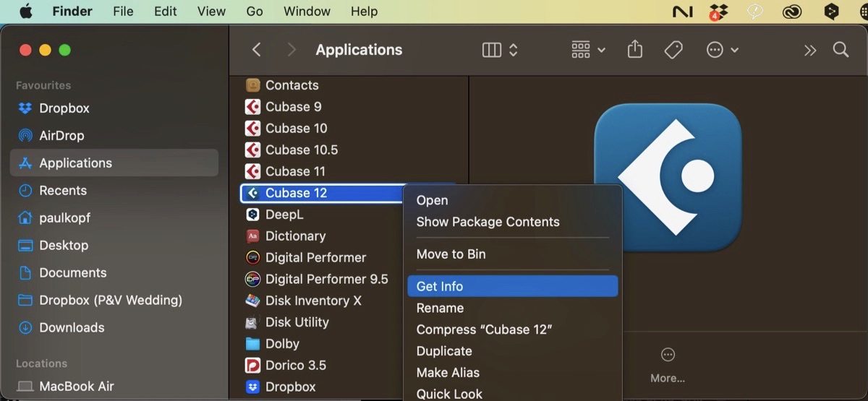This screenshot has height=401, width=868.
Task: Click the Disk Utility app icon
Action: tap(252, 322)
